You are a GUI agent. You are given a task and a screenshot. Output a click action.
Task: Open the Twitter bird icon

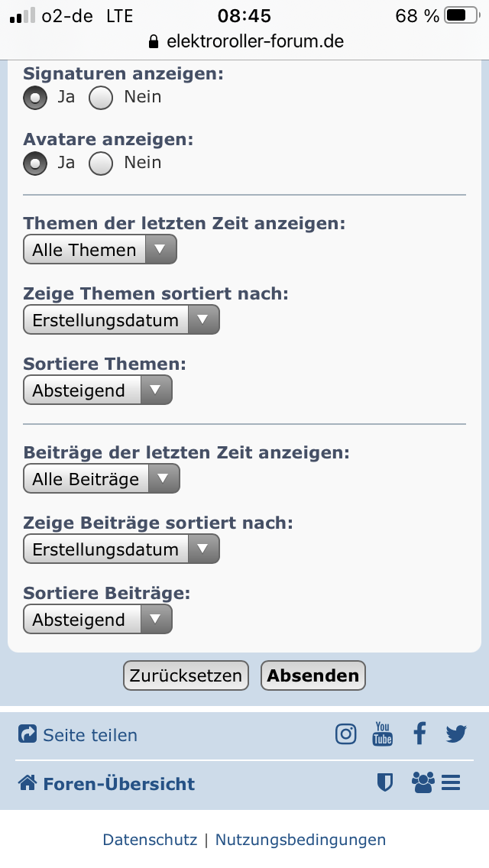456,734
